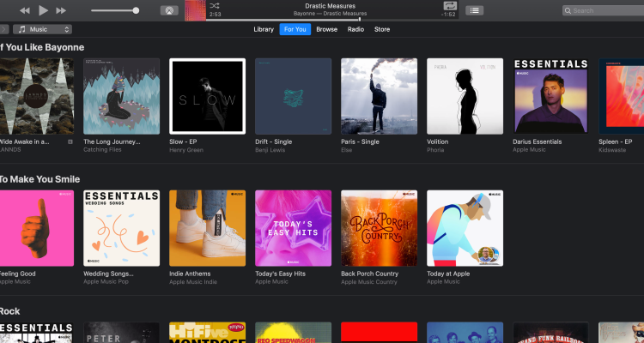Open the Back Porch Country cover

(x=379, y=228)
